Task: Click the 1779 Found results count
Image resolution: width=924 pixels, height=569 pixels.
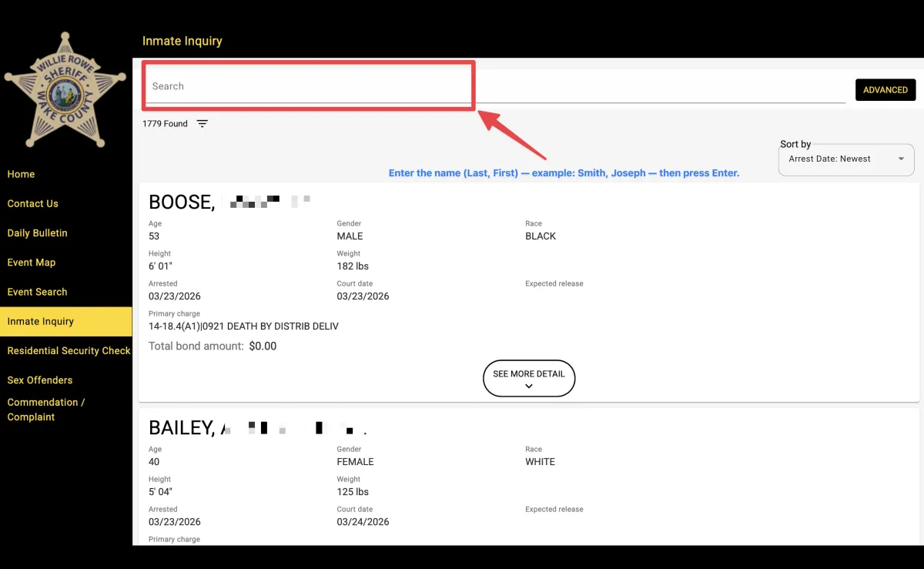Action: pos(165,124)
